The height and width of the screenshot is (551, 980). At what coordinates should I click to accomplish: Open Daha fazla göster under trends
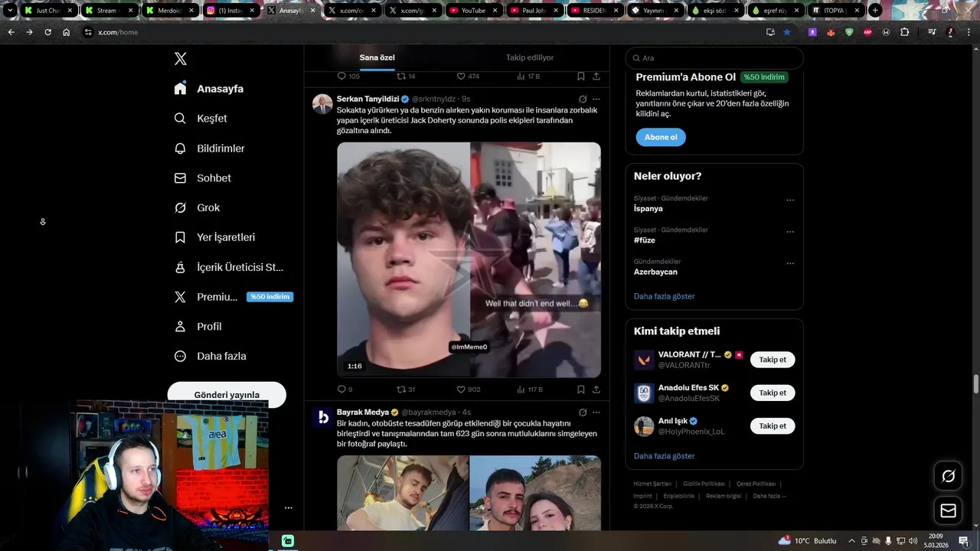pos(665,296)
